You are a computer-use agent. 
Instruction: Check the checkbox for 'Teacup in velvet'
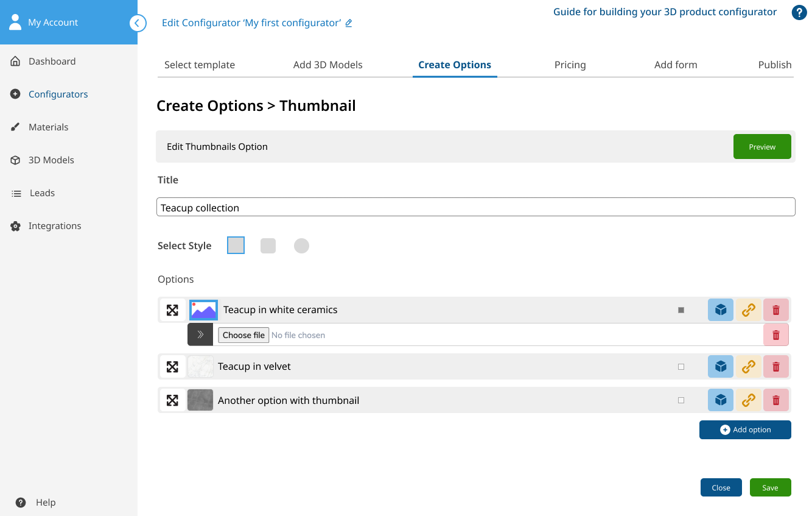(x=681, y=366)
